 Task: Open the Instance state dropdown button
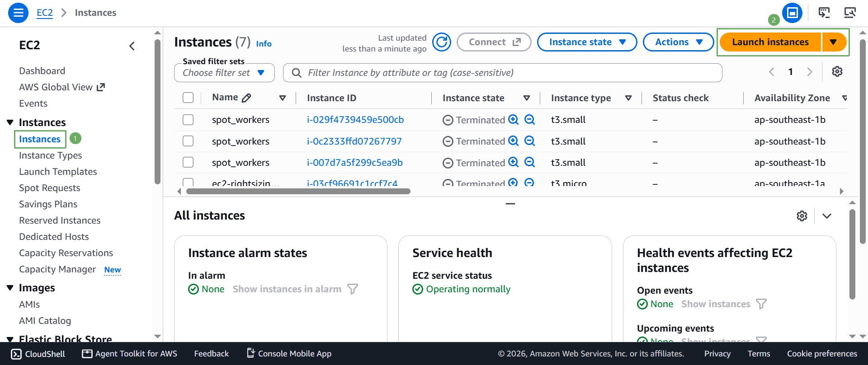(x=587, y=42)
